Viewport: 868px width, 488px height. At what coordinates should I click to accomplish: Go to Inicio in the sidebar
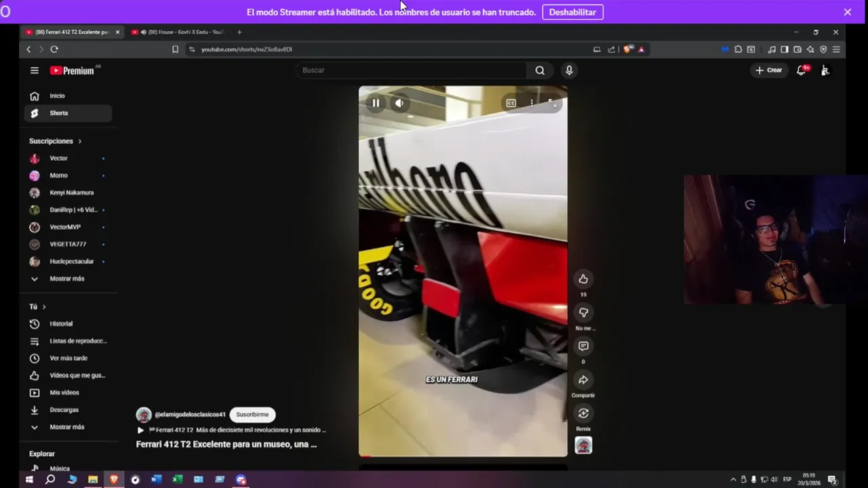(x=68, y=96)
